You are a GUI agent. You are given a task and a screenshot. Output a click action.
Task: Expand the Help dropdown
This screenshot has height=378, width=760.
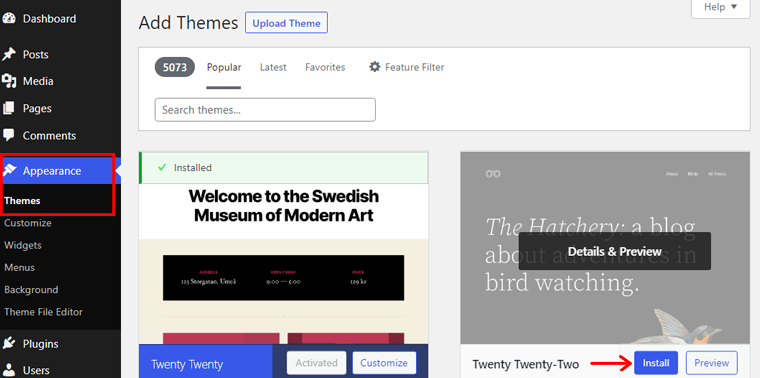coord(720,7)
